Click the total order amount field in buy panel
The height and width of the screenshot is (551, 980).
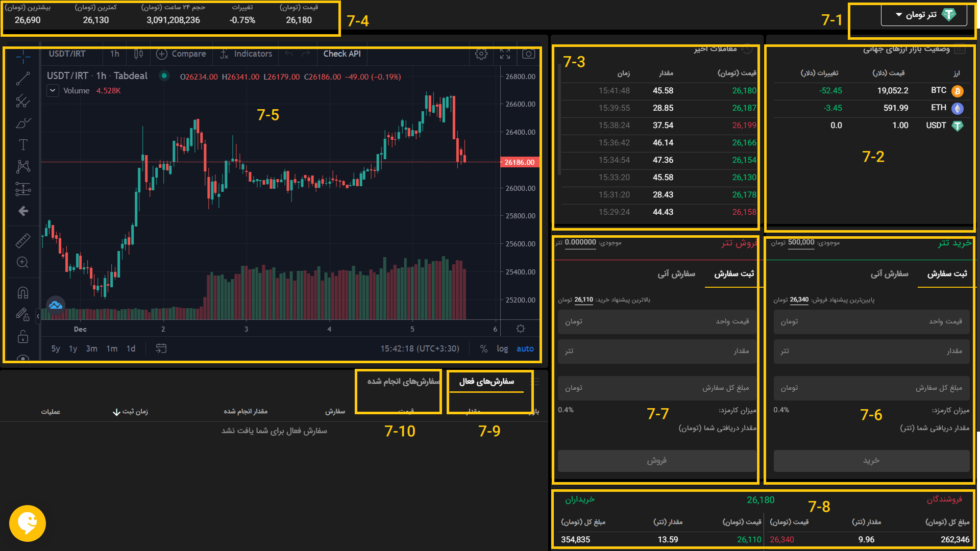tap(871, 388)
